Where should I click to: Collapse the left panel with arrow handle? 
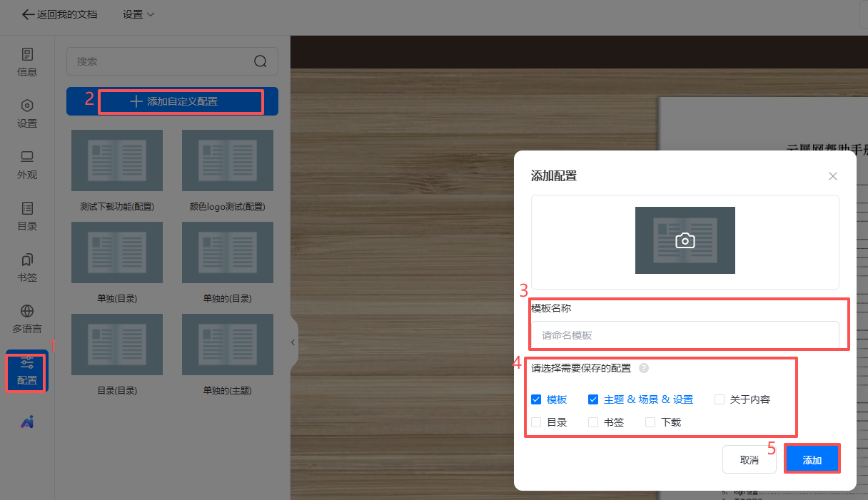pos(293,343)
